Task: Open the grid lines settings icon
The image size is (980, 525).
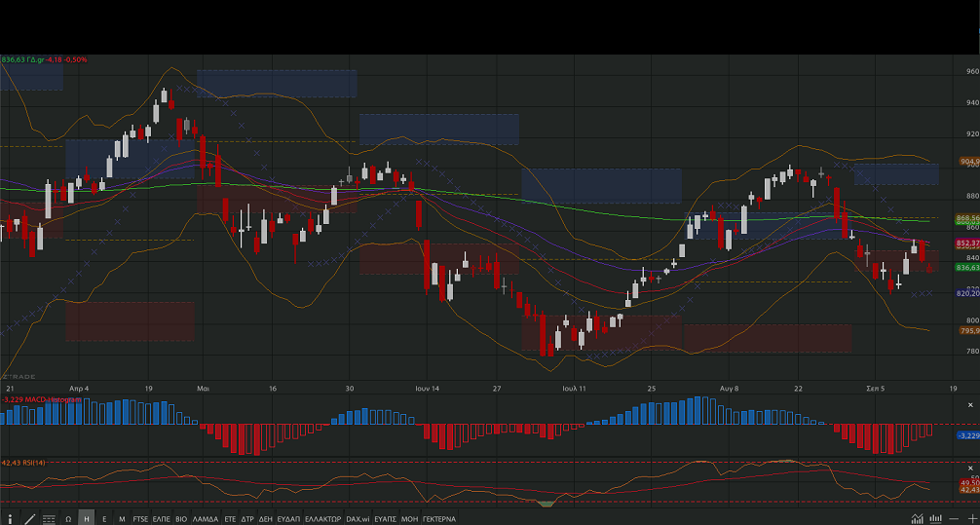Action: (x=49, y=519)
